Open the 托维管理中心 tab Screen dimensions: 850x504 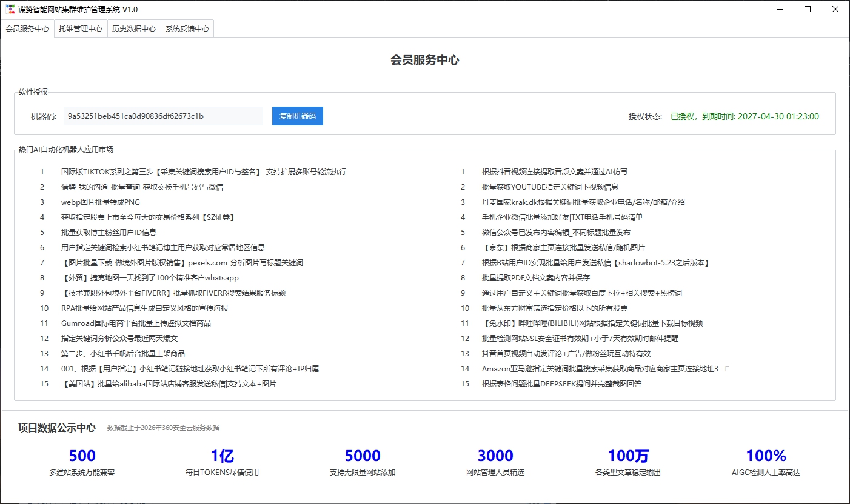pos(81,28)
